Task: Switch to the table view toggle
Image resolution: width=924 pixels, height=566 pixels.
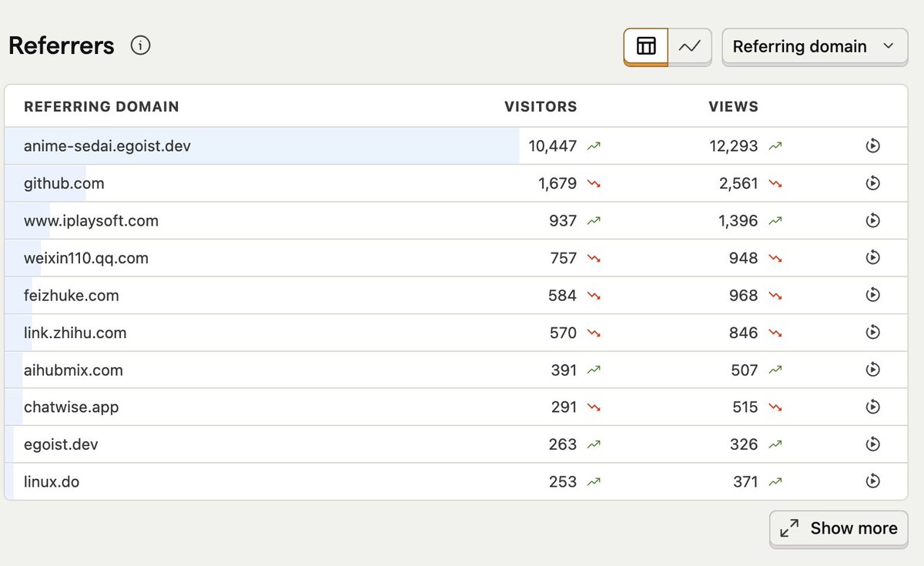Action: [x=646, y=46]
